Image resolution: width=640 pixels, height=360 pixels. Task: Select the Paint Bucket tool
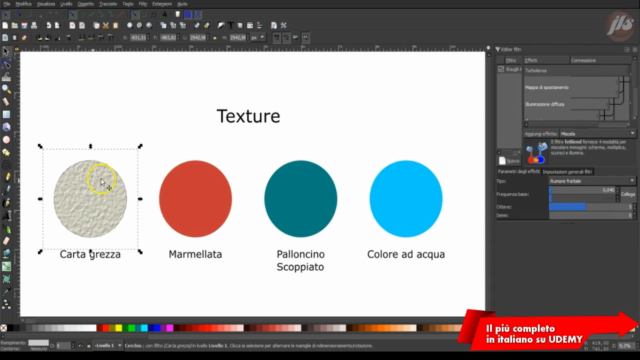pos(6,253)
